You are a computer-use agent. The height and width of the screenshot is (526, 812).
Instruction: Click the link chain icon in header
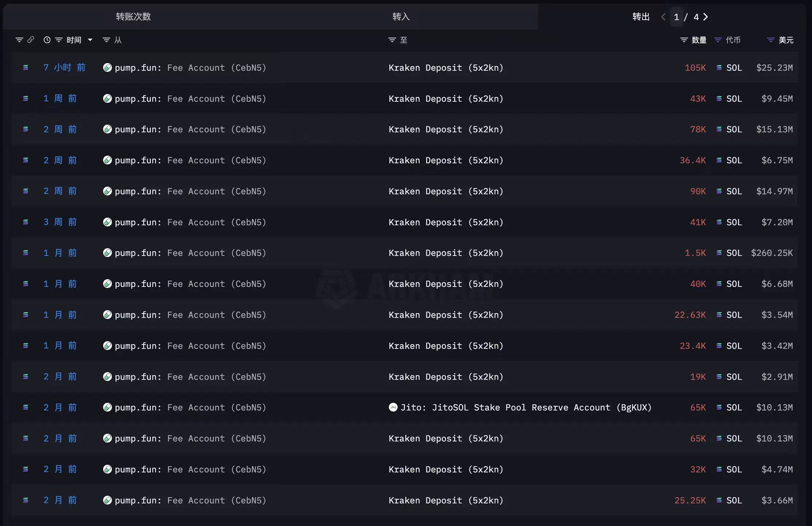click(x=31, y=40)
